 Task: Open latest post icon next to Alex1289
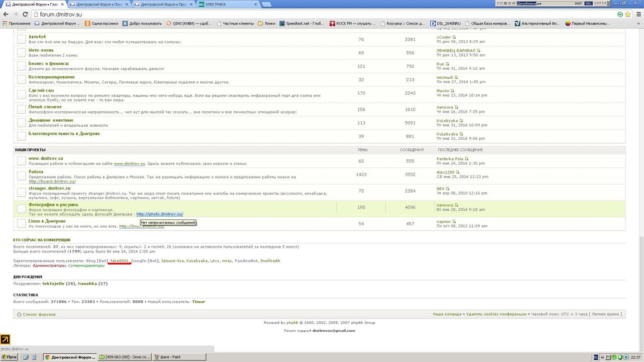[x=458, y=172]
